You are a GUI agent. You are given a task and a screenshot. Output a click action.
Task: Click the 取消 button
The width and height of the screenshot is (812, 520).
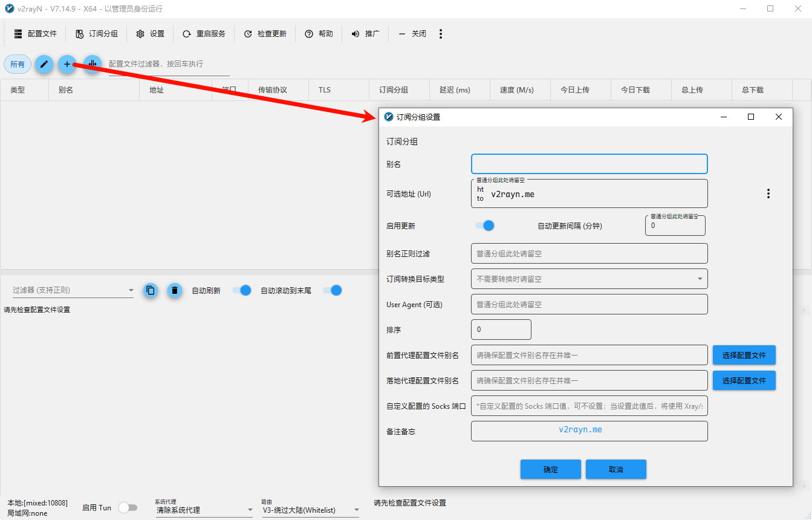click(616, 469)
